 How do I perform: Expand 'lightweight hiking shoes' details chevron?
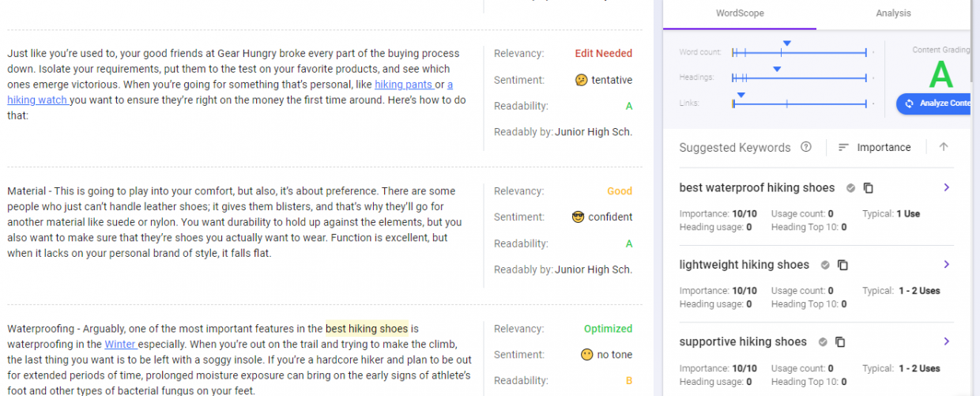point(947,264)
